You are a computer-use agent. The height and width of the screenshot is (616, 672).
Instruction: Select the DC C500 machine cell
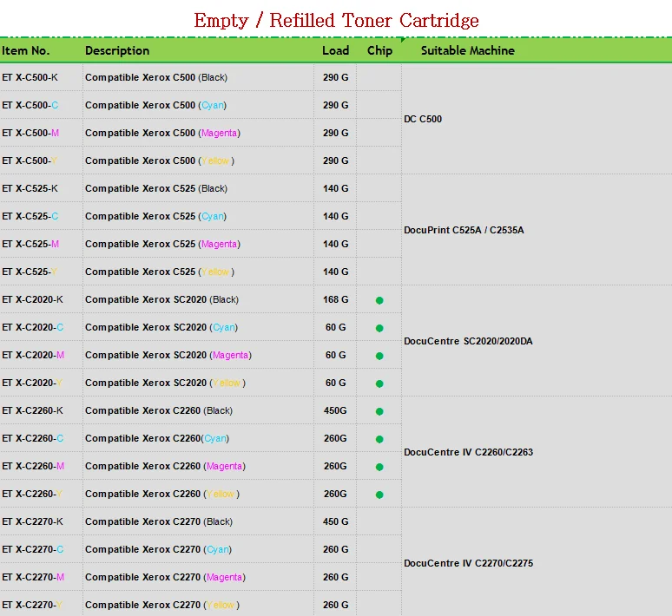tap(423, 119)
